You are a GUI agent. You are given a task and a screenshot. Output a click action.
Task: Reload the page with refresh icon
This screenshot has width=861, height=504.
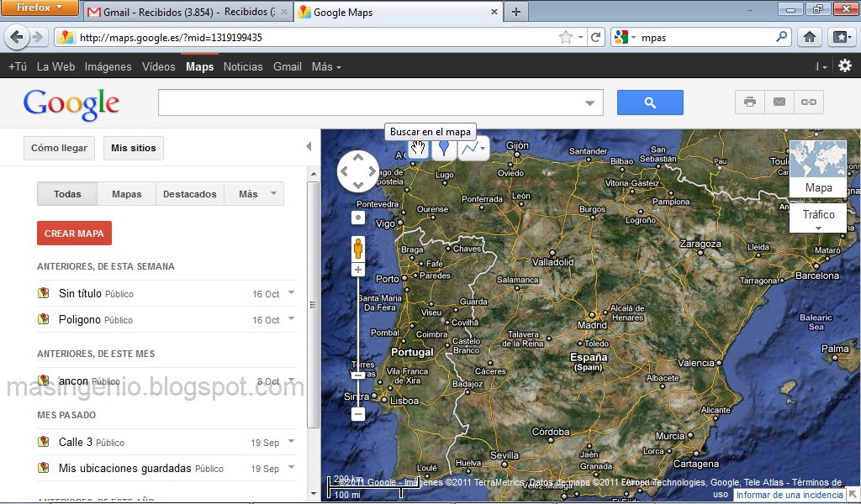coord(596,37)
